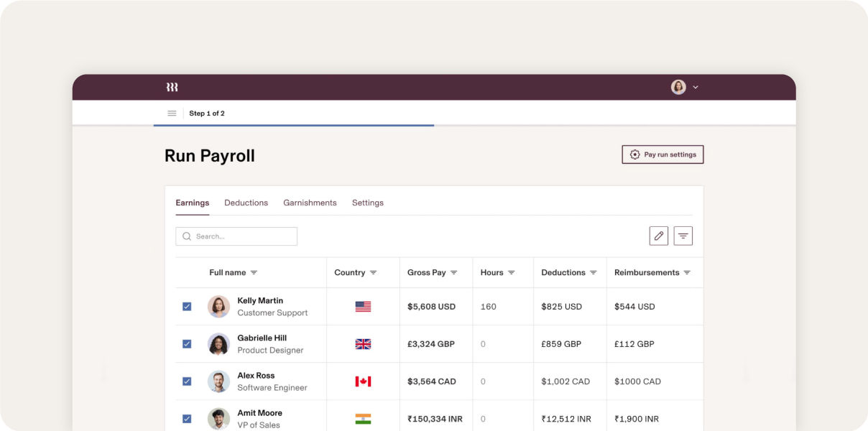Open the Garnishments tab
The width and height of the screenshot is (868, 431).
(310, 202)
